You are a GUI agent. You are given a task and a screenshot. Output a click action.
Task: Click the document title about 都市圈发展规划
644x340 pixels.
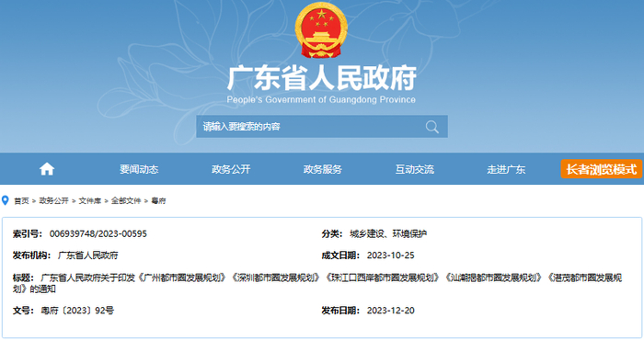click(x=317, y=283)
